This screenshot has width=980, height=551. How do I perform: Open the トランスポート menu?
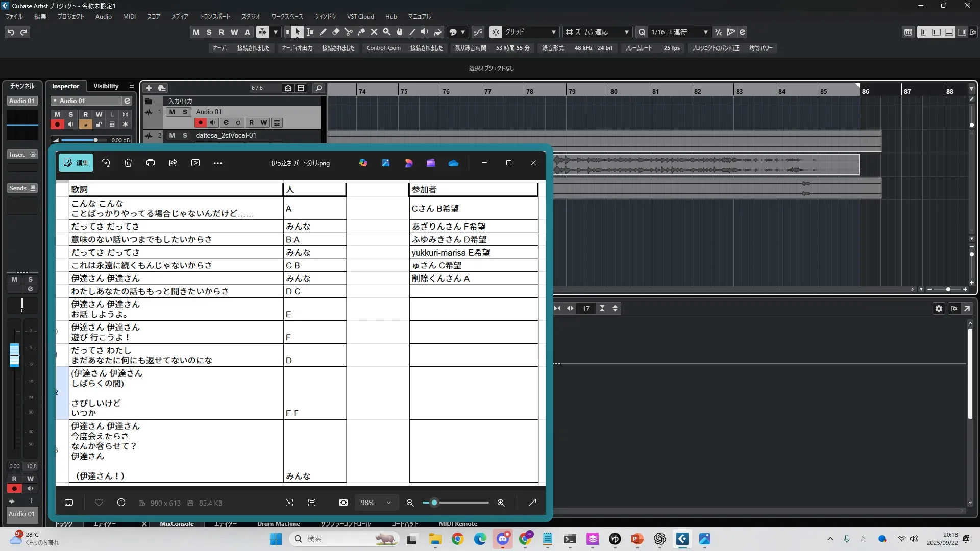coord(214,17)
